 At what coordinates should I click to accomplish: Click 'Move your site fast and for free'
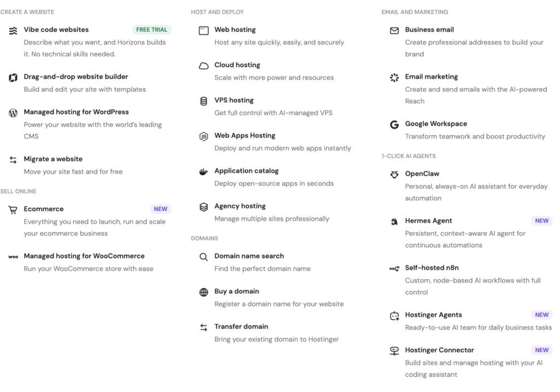pos(73,172)
